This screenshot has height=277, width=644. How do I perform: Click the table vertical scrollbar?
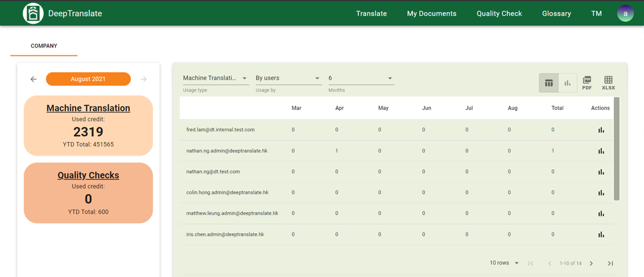[x=617, y=149]
